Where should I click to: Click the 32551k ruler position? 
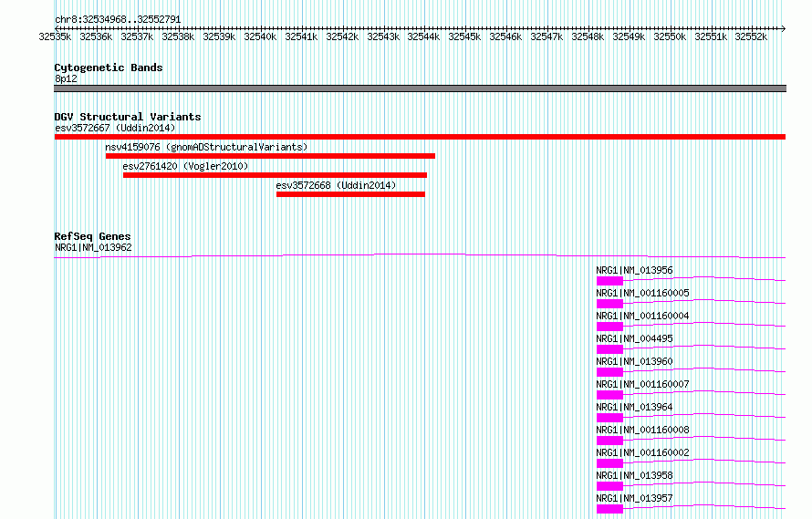point(711,36)
